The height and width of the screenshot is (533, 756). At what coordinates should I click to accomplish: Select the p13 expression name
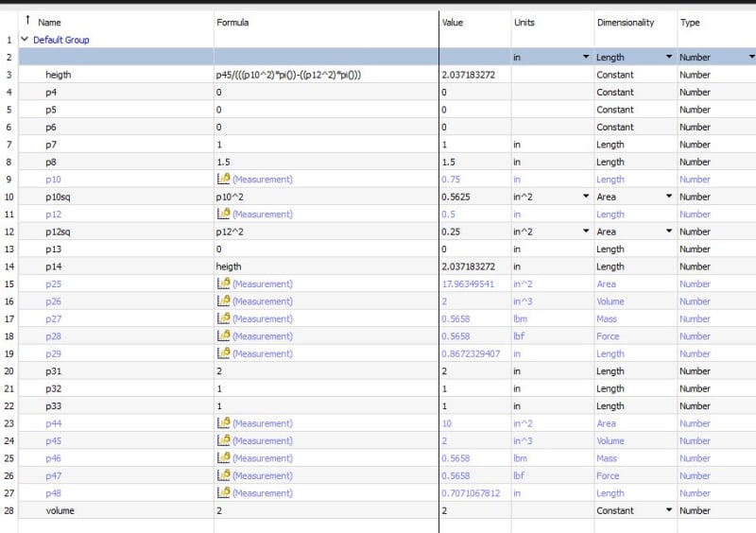(x=53, y=249)
